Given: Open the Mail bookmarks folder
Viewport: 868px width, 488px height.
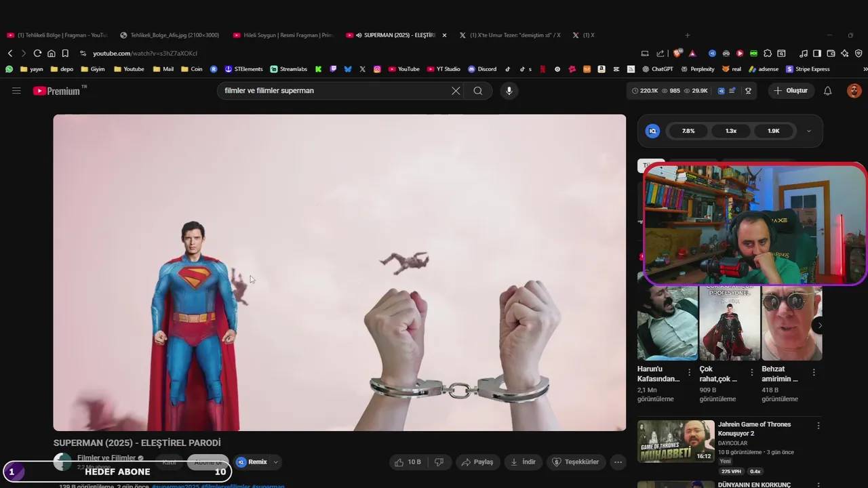Looking at the screenshot, I should (x=163, y=69).
